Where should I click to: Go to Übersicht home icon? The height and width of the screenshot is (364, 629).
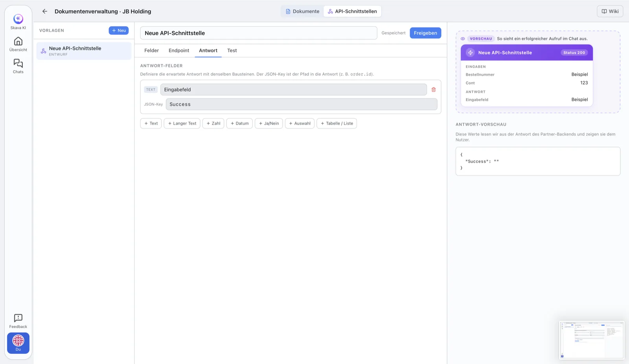click(18, 41)
